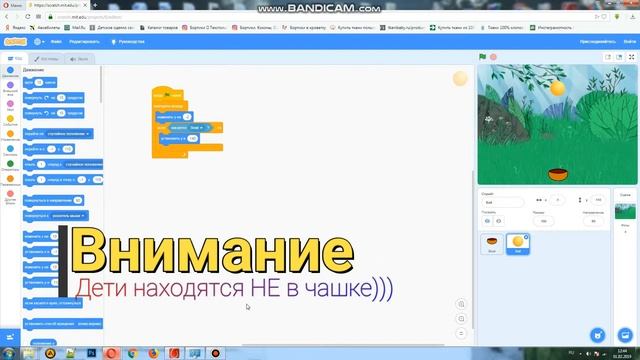
Task: Open dropdown in glide-to random position block
Action: point(84,164)
